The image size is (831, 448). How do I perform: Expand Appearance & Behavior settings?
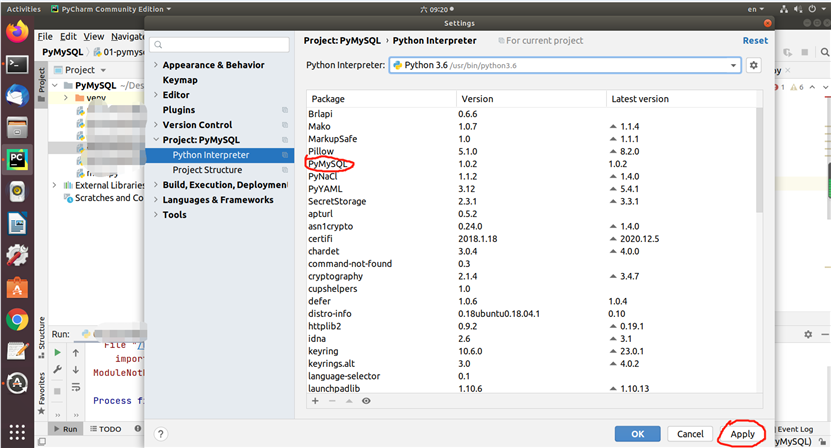(155, 65)
